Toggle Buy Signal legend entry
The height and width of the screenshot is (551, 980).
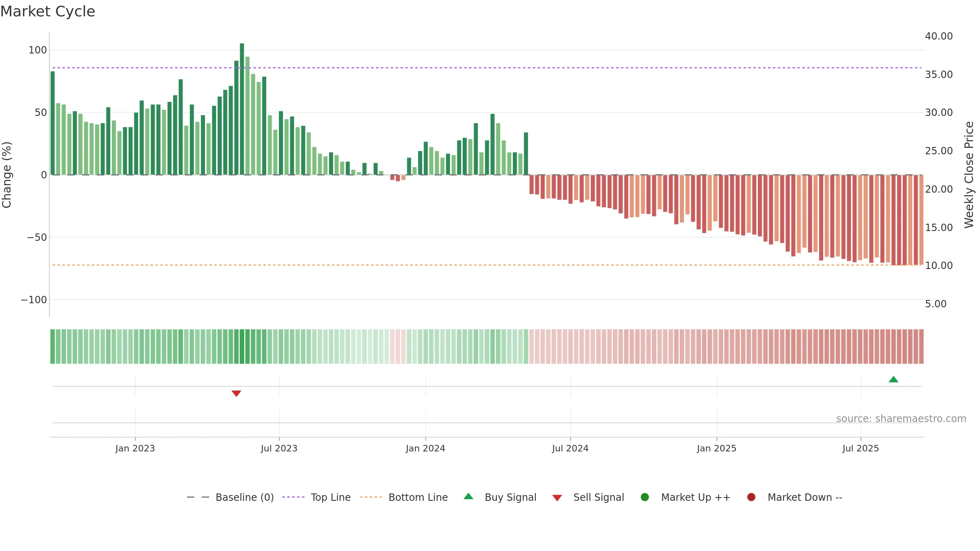coord(500,497)
